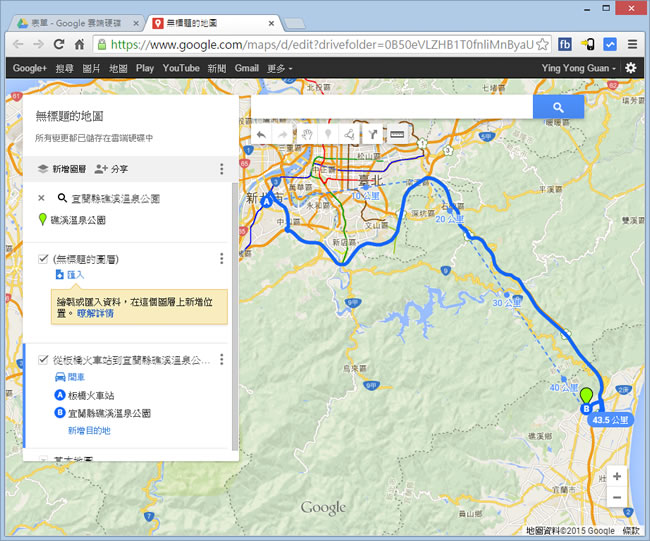Uncheck the (無標題的圖層) layer checkbox

click(43, 259)
